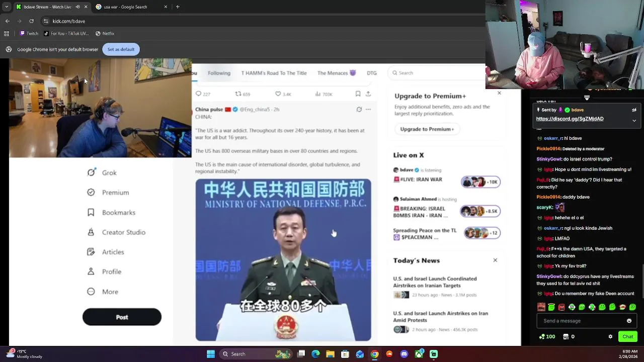Open the Grok sidebar item

tap(102, 172)
